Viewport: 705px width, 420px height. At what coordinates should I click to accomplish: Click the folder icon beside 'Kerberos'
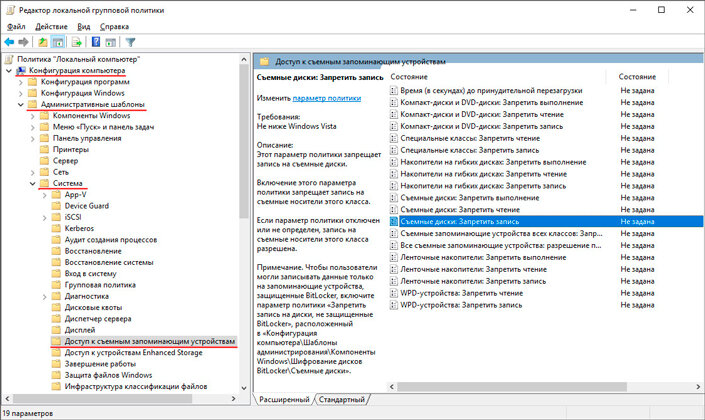tap(56, 228)
